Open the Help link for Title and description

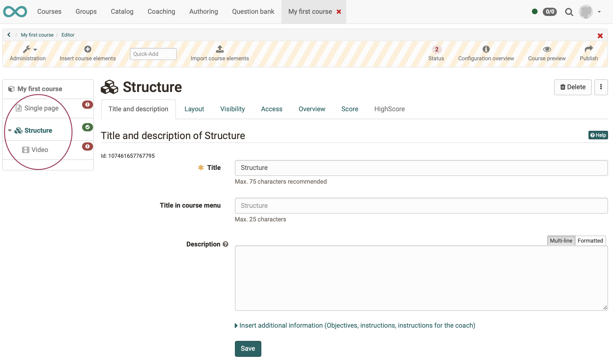(x=598, y=135)
